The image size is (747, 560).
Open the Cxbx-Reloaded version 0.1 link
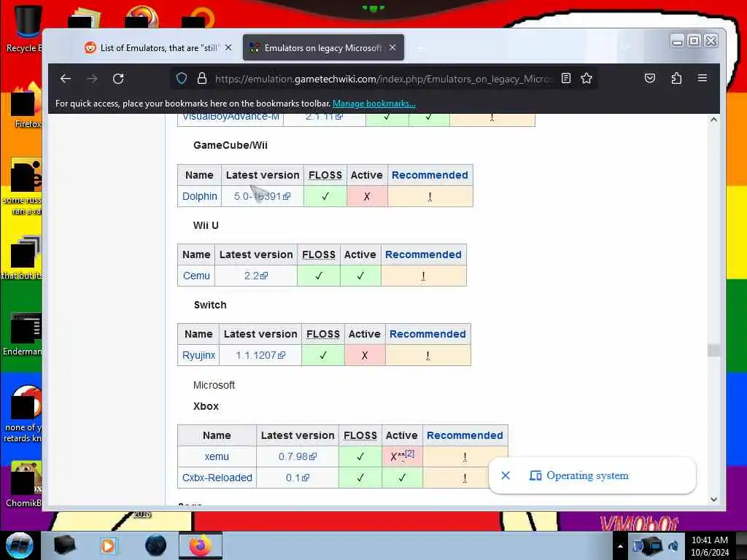pos(298,478)
